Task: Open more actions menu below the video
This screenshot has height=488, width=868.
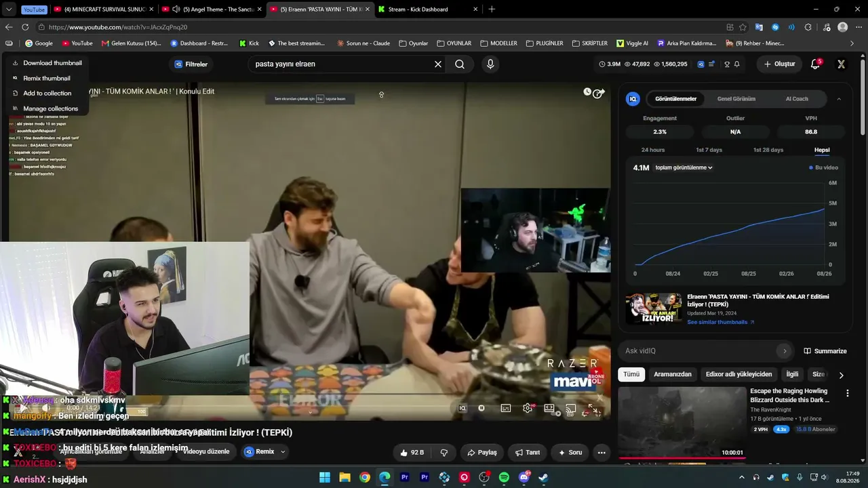Action: (x=601, y=452)
